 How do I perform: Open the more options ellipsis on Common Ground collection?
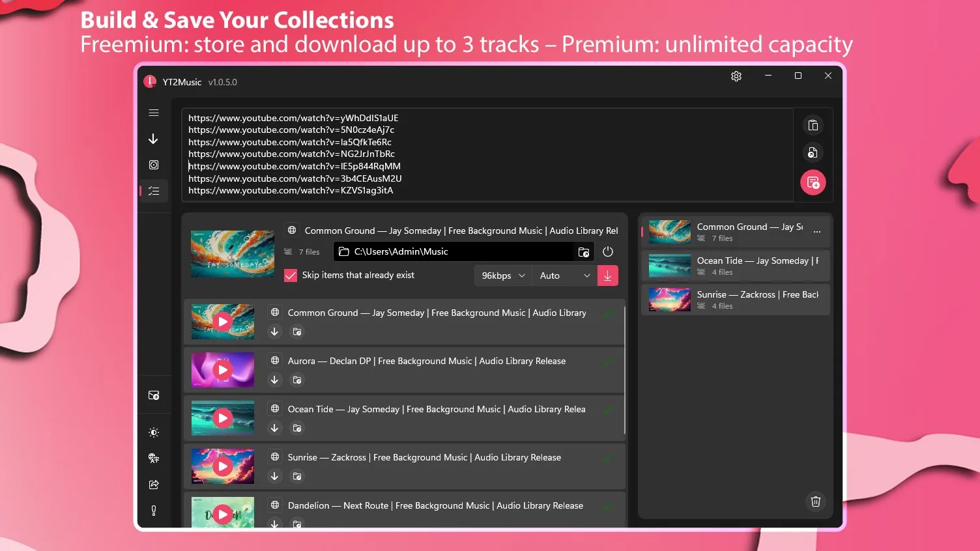pos(817,232)
